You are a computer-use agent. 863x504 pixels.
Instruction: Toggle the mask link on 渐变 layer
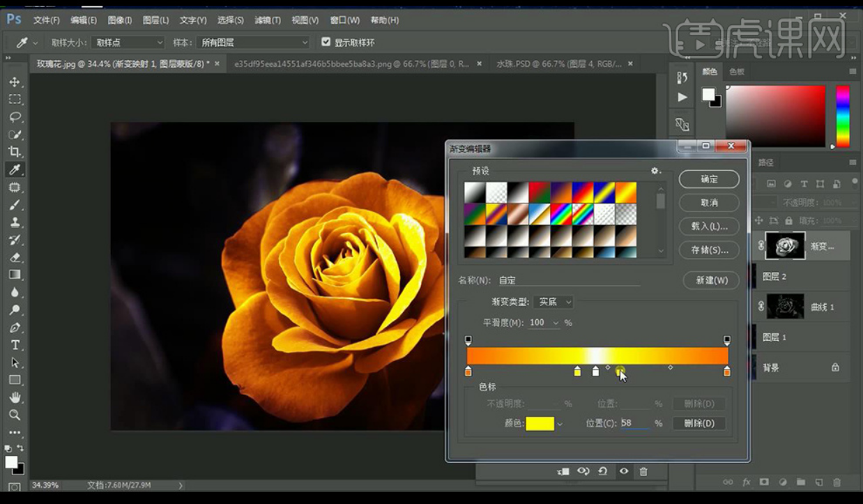(x=761, y=245)
